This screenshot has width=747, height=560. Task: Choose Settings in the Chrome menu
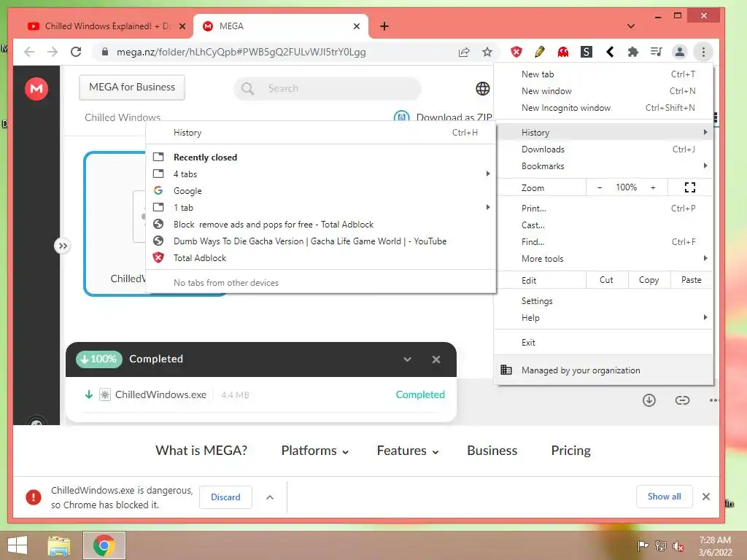(603, 301)
